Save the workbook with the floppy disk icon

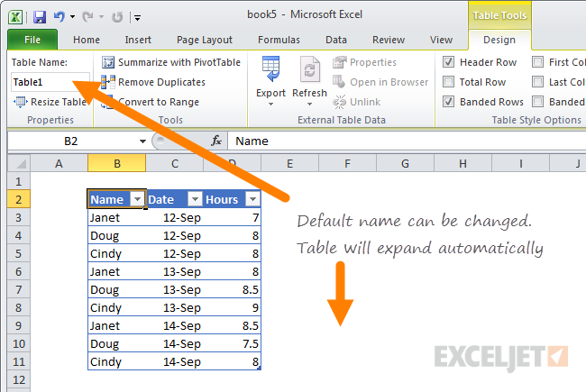(x=40, y=17)
